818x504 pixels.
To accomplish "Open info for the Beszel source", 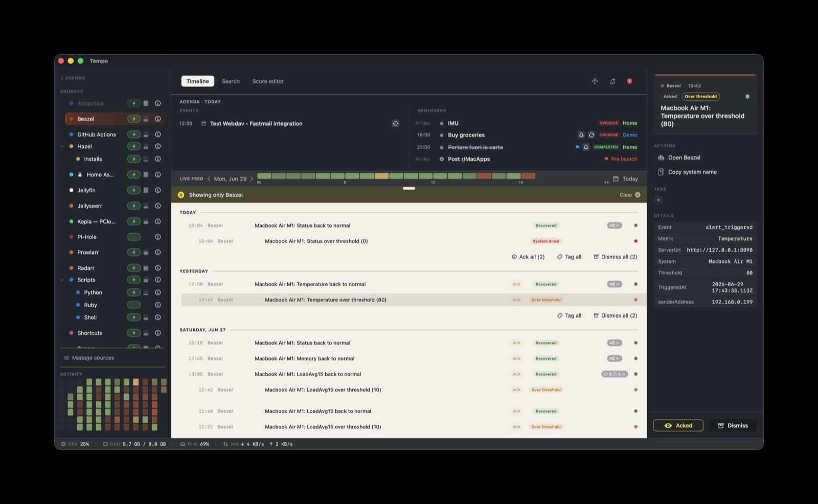I will 158,119.
